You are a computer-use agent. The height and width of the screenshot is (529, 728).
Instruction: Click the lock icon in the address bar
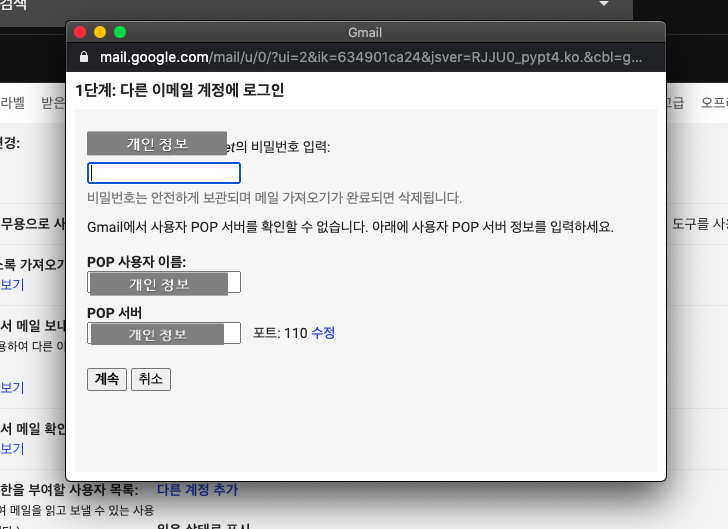pos(84,57)
